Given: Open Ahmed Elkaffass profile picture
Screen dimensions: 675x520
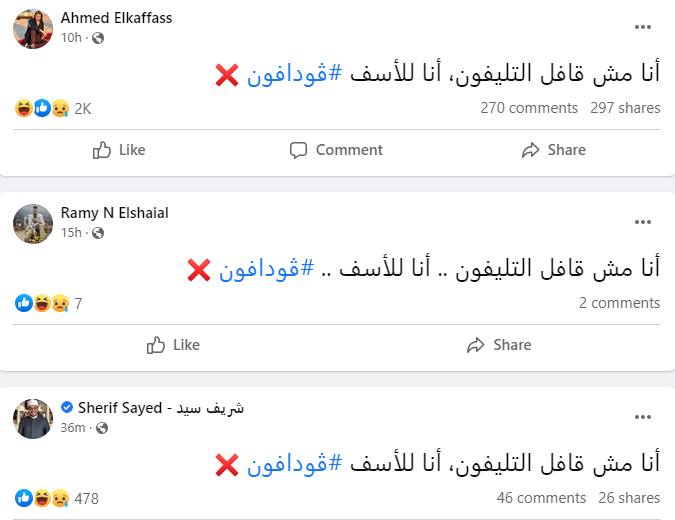Looking at the screenshot, I should pyautogui.click(x=33, y=28).
